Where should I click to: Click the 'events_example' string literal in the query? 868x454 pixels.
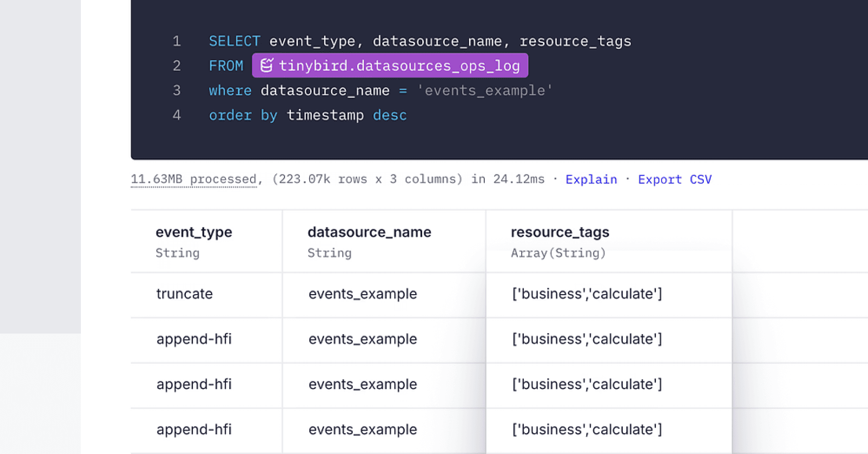click(x=483, y=90)
